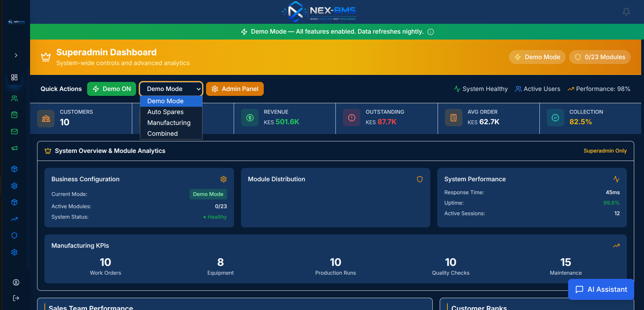Choose Manufacturing from the dropdown
The width and height of the screenshot is (644, 310).
[x=171, y=123]
